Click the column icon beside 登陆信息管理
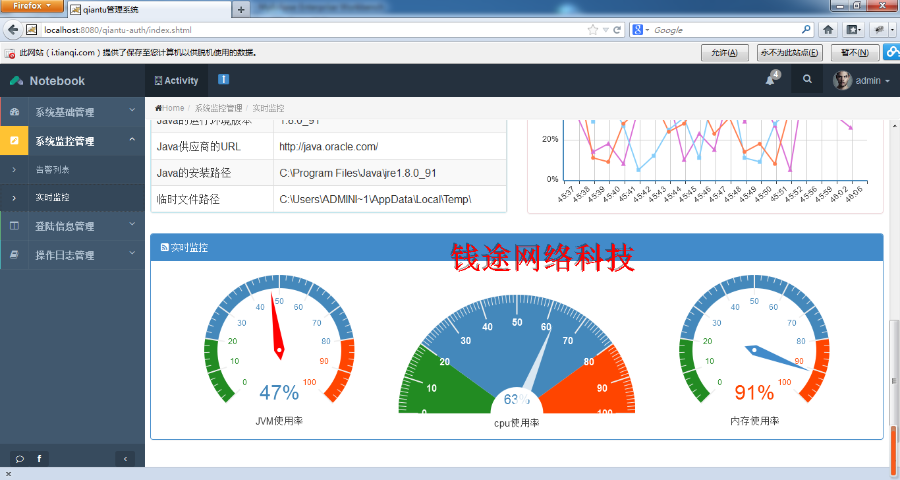 click(14, 226)
